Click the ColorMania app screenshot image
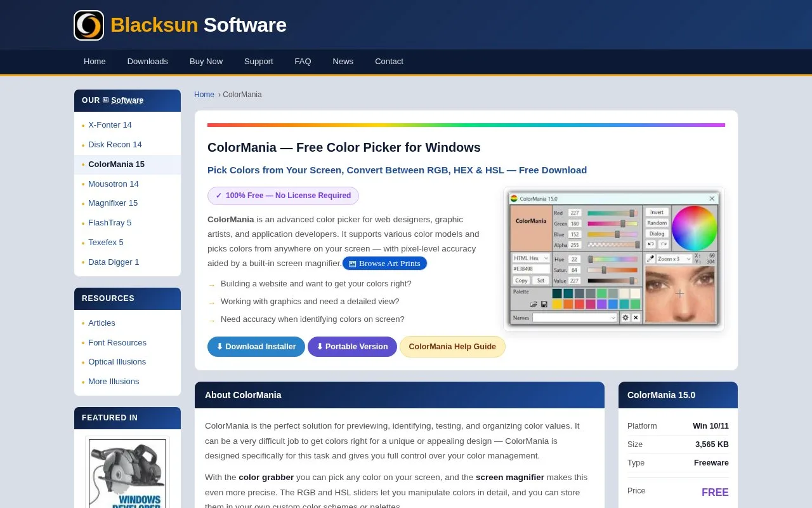Image resolution: width=812 pixels, height=508 pixels. (x=614, y=259)
